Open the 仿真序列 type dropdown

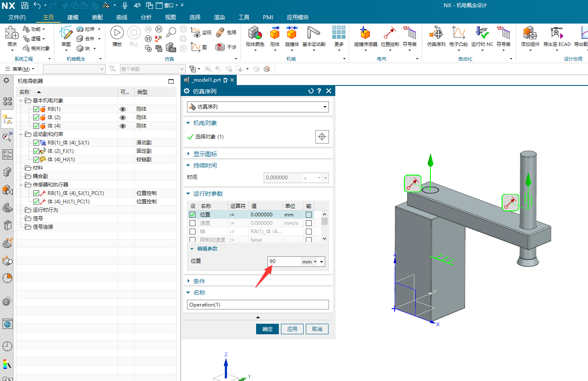(258, 107)
